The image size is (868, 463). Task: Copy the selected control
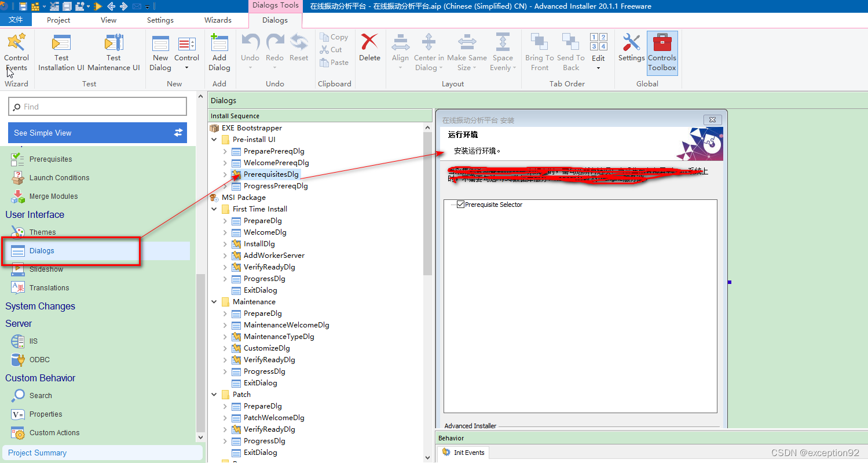[x=334, y=37]
